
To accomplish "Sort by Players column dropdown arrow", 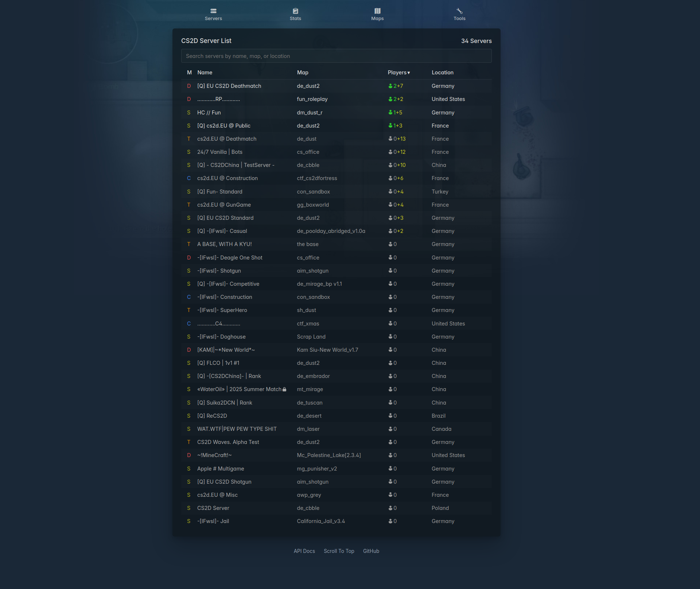I will pos(409,73).
